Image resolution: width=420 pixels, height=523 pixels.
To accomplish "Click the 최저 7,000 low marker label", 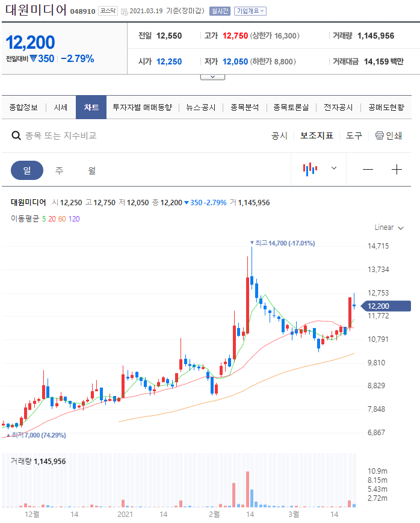I will point(36,435).
